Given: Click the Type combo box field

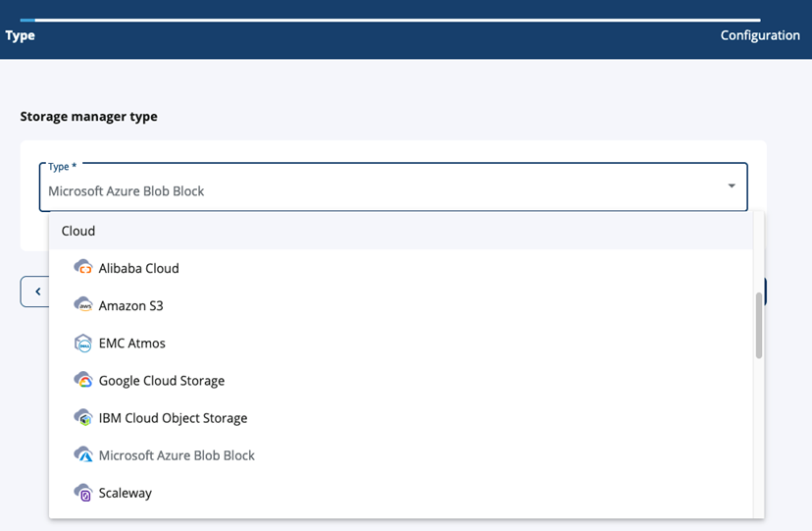Looking at the screenshot, I should tap(393, 187).
